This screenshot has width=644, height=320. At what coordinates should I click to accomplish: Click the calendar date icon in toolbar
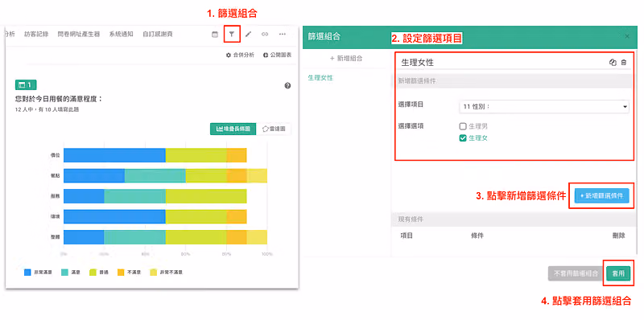214,34
